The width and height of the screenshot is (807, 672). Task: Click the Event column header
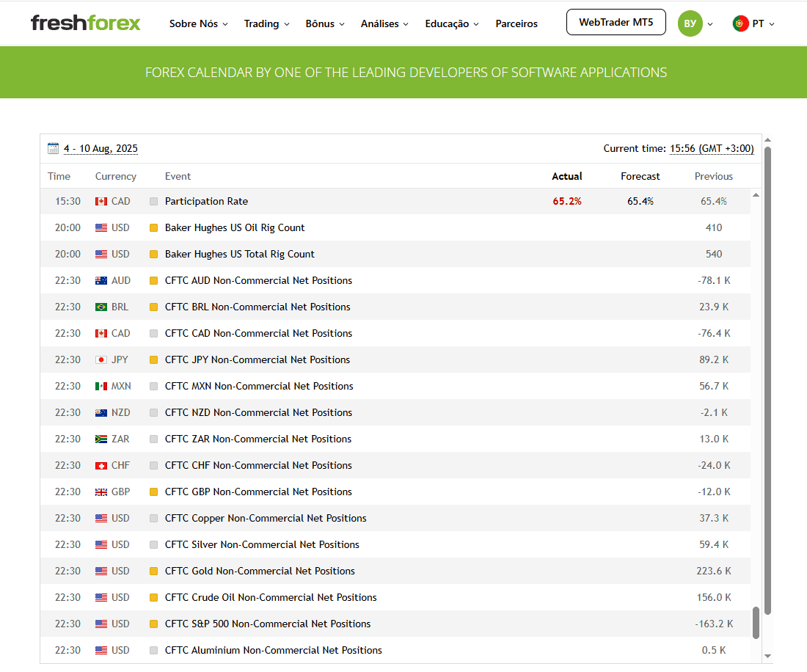pos(178,176)
